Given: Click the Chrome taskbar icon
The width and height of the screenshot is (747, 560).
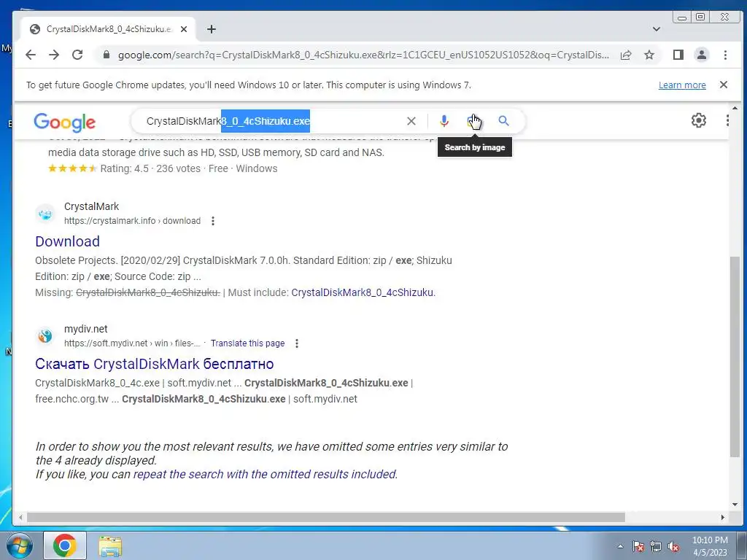Looking at the screenshot, I should (65, 545).
